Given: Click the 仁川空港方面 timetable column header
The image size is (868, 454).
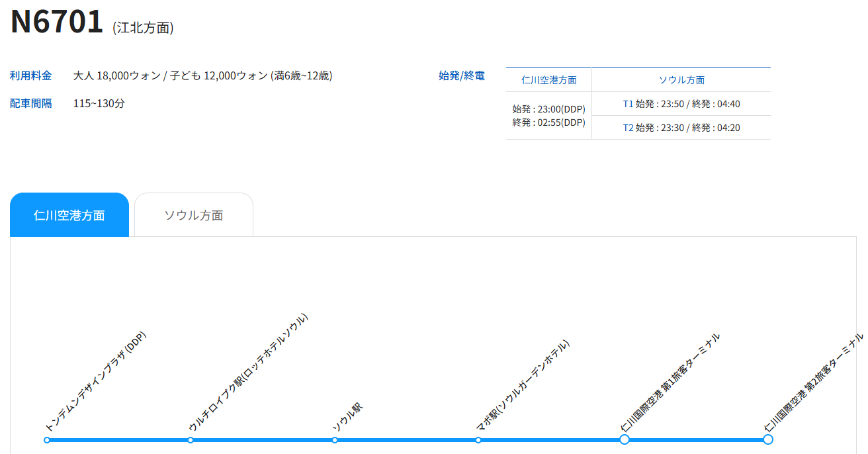Looking at the screenshot, I should (548, 80).
